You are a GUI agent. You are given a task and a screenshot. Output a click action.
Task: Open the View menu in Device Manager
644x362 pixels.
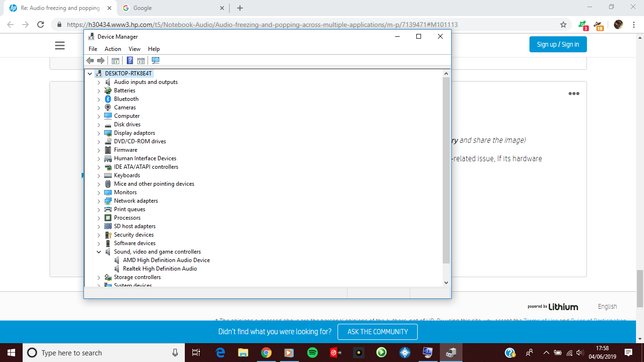tap(134, 49)
